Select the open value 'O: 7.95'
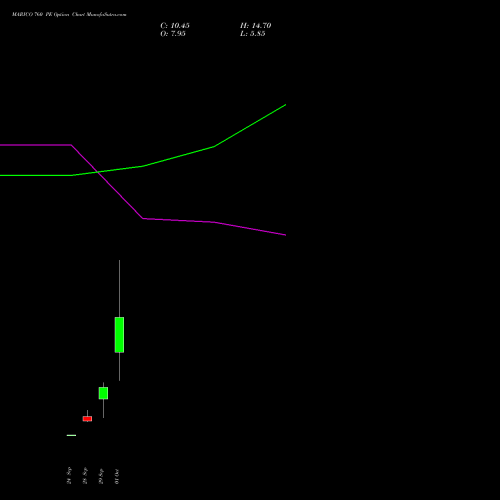 click(173, 34)
